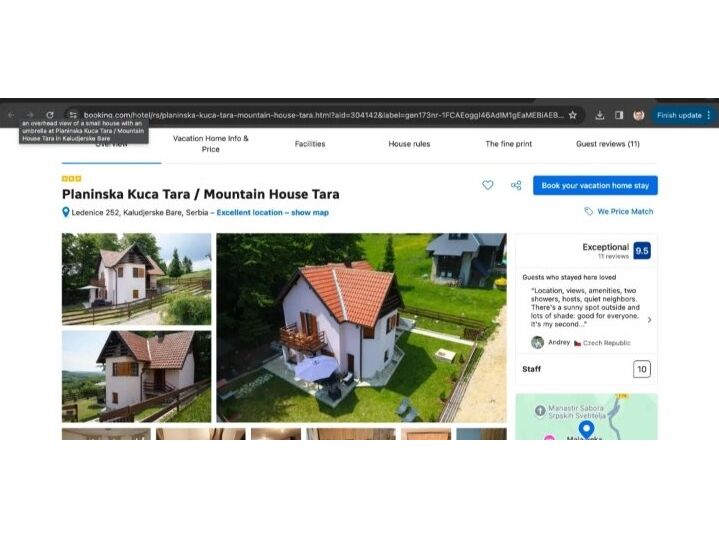Open the browser downloads icon
This screenshot has width=719, height=539.
tap(599, 115)
